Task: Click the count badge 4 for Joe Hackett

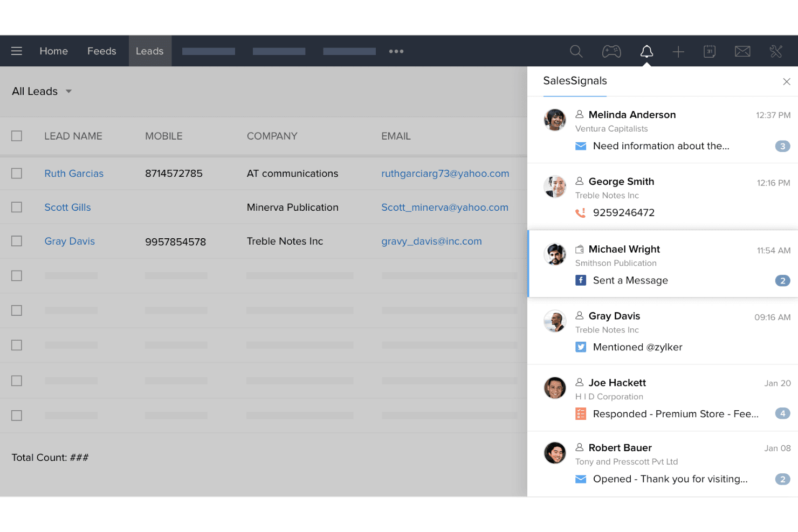Action: pos(783,413)
